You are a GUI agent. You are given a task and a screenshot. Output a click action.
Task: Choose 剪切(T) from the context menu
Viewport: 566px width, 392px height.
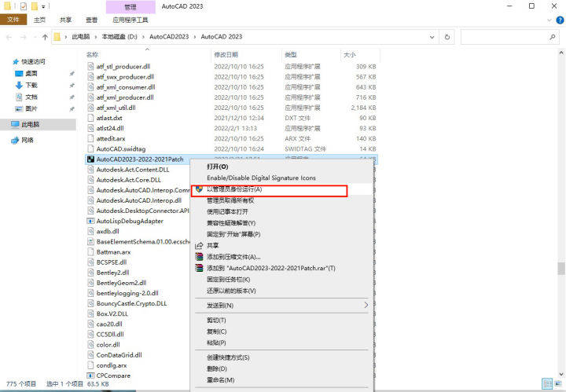(216, 321)
